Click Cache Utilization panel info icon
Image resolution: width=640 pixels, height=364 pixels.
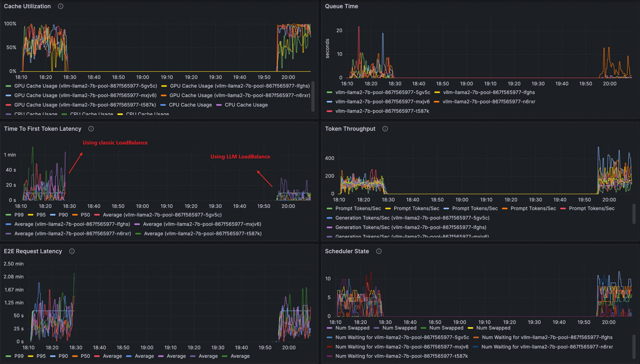click(61, 6)
